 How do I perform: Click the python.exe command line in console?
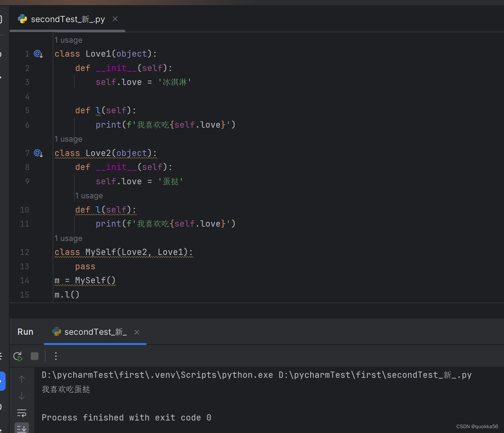(256, 375)
